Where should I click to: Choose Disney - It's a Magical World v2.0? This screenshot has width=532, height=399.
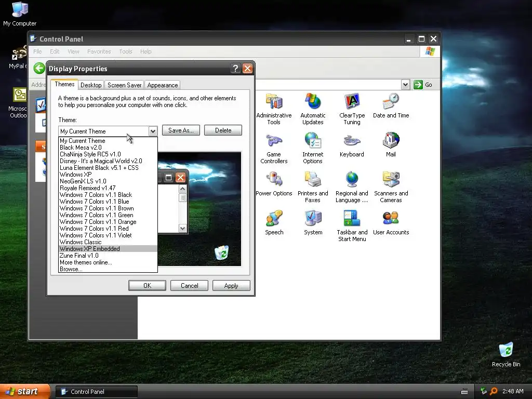pyautogui.click(x=108, y=161)
